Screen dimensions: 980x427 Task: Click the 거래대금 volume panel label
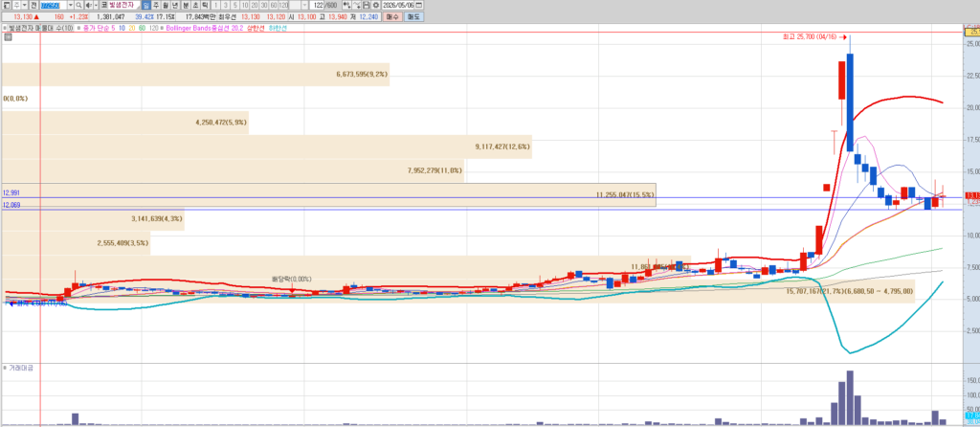21,368
